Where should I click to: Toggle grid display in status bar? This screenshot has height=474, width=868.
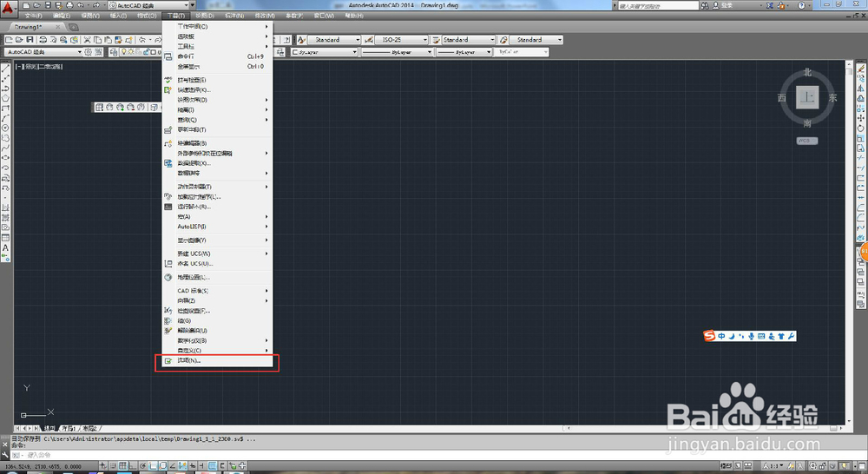(x=123, y=465)
